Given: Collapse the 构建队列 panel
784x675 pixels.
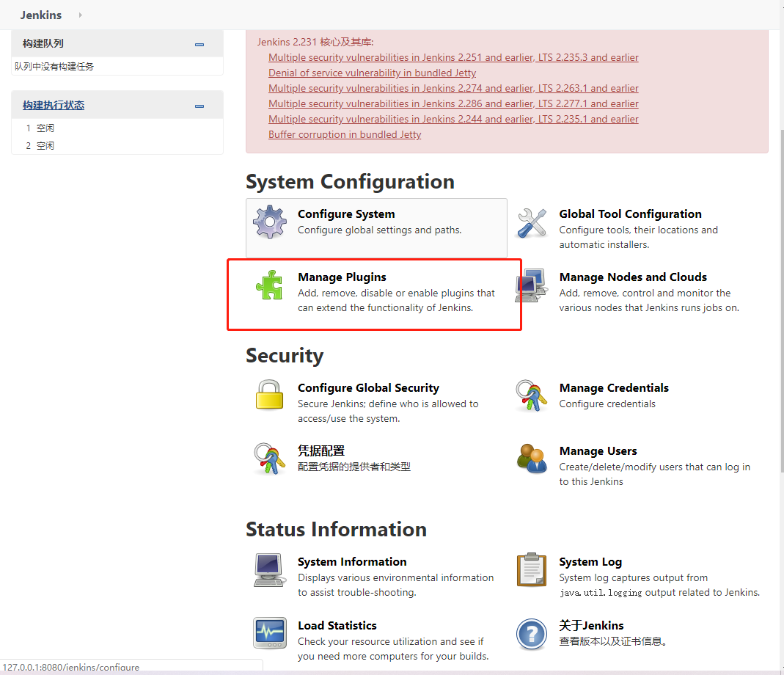Looking at the screenshot, I should click(x=199, y=45).
